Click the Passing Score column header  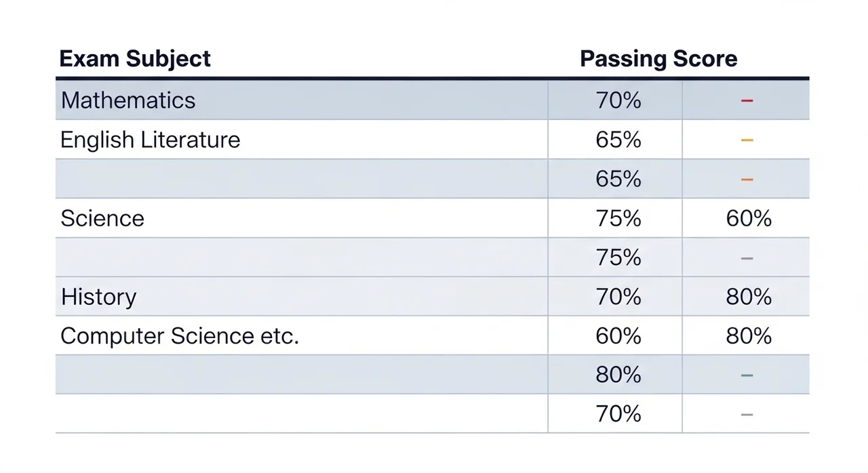pos(658,59)
